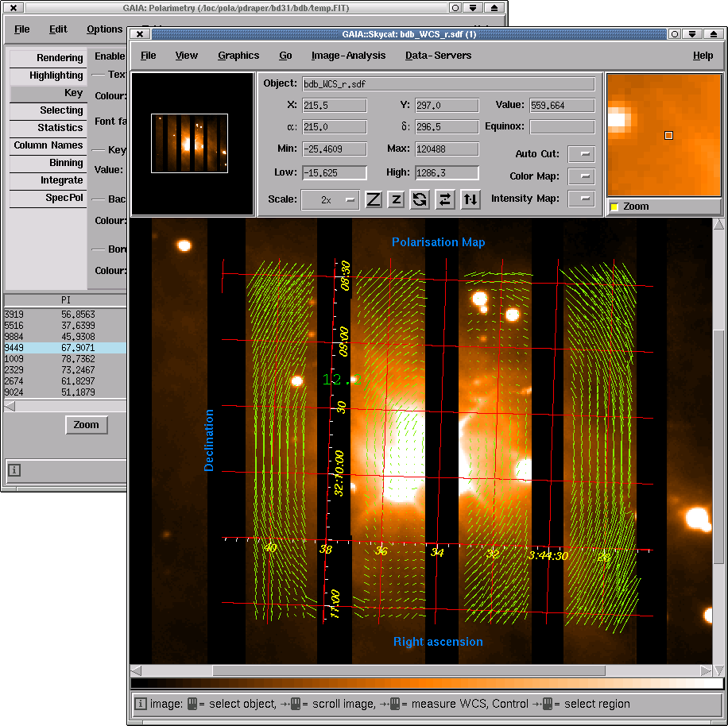This screenshot has height=726, width=728.
Task: Switch to the Statistics tab
Action: click(48, 128)
